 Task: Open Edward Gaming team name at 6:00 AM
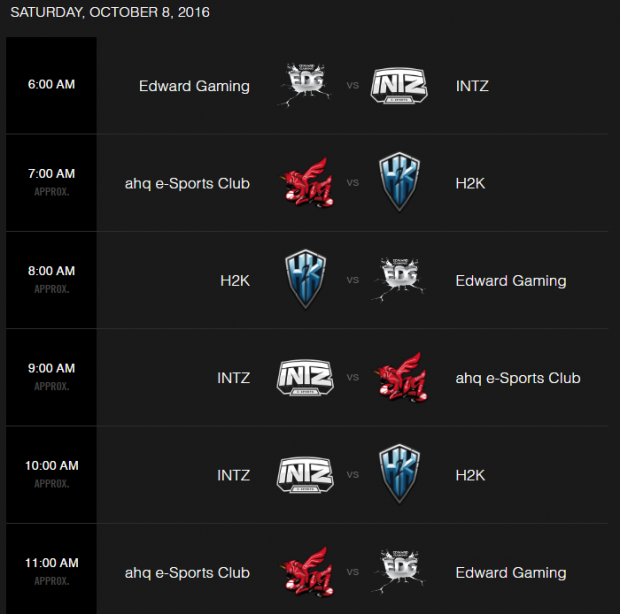[194, 86]
